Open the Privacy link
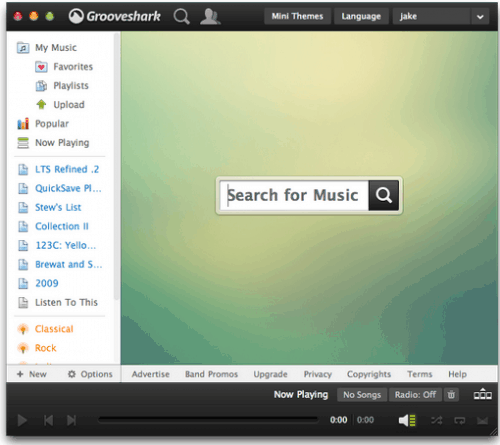Screen dimensions: 500x445 318,374
